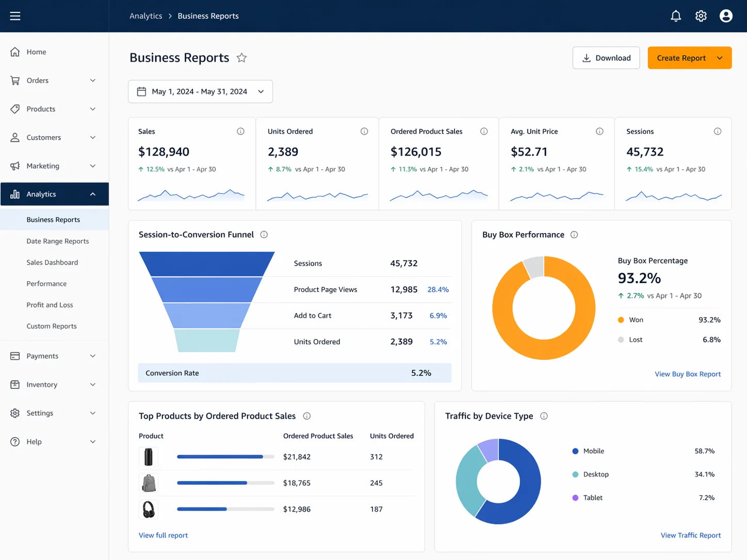The image size is (747, 560).
Task: Open the notifications bell
Action: pyautogui.click(x=676, y=16)
